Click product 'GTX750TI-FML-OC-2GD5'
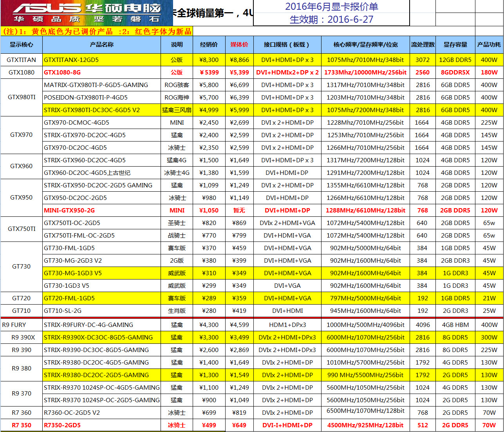 [102, 236]
